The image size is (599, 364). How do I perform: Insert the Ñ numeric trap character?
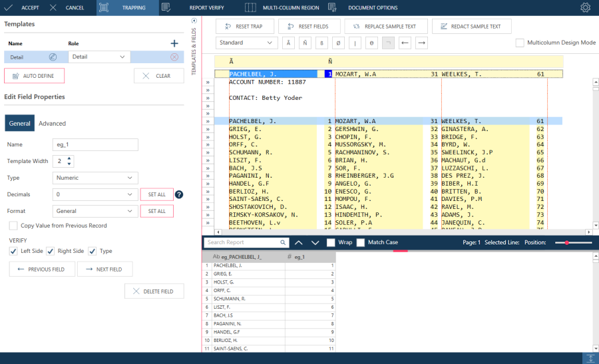point(305,43)
